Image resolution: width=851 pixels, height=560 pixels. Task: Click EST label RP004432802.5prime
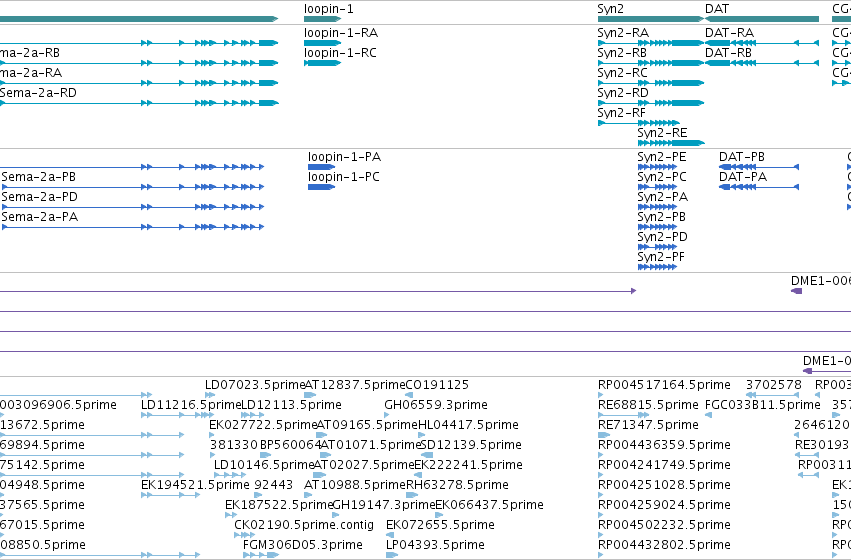coord(664,545)
